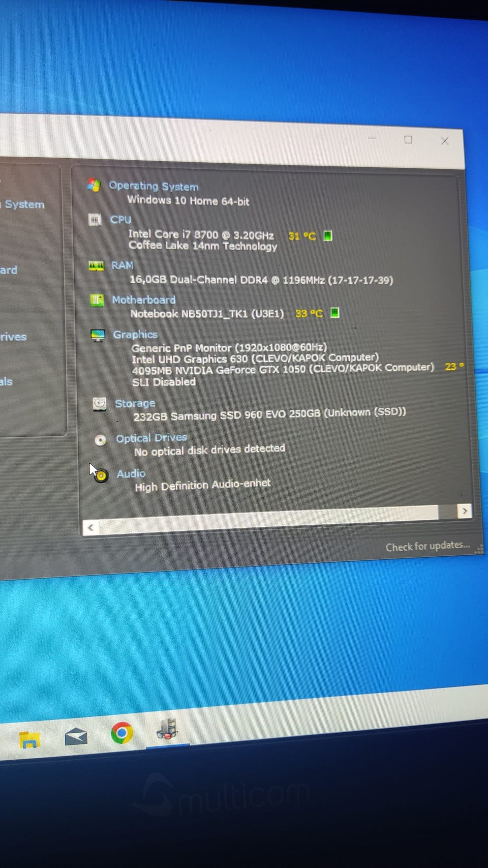Click the Graphics monitor icon
Screen dimensions: 488x868
point(98,335)
